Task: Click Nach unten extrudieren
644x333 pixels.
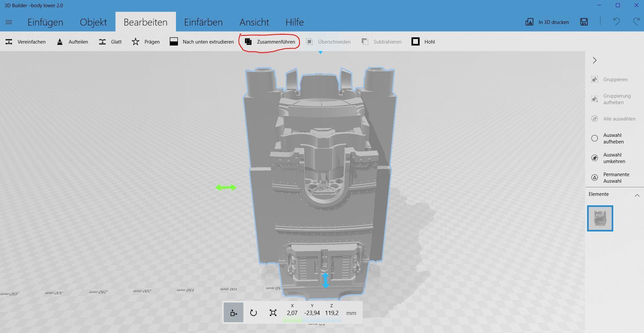Action: [x=202, y=42]
